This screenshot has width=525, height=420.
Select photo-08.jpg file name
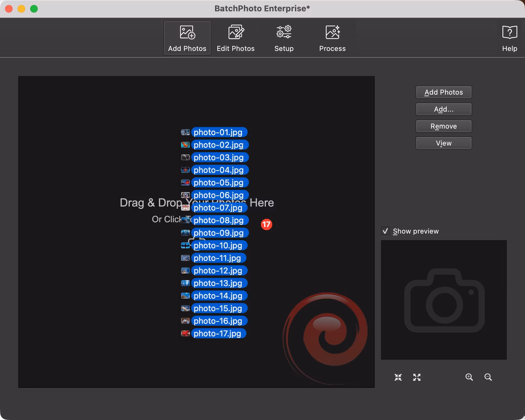tap(220, 220)
